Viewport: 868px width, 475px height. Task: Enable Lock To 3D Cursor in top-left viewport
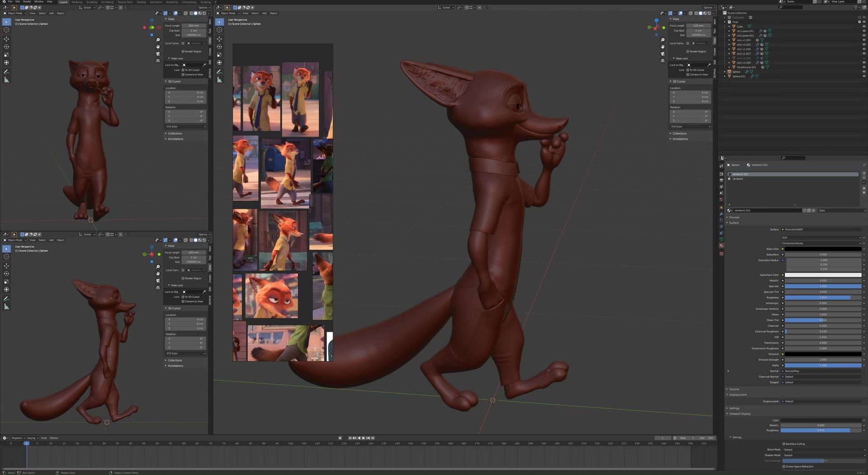click(183, 70)
